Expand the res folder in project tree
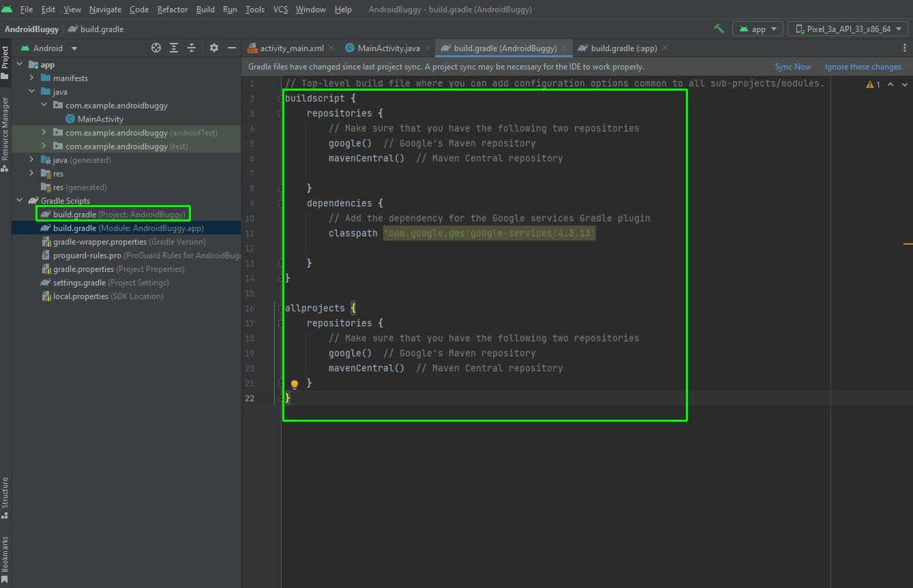 [x=31, y=174]
